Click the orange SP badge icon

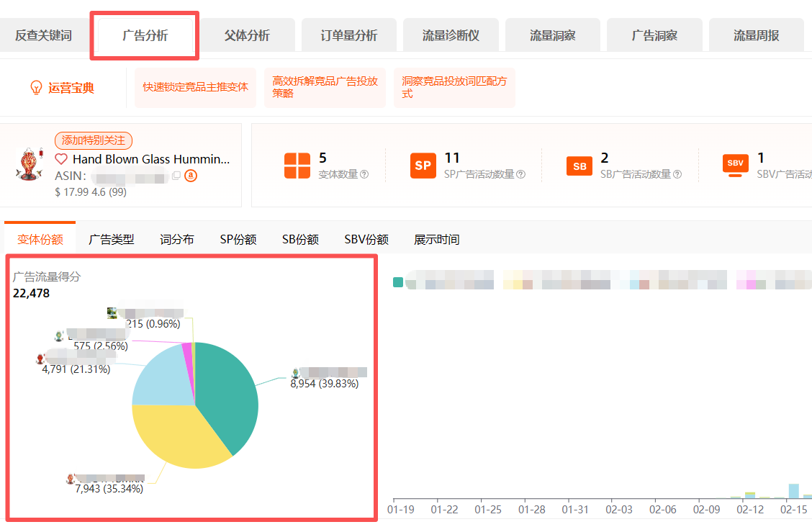[x=423, y=166]
